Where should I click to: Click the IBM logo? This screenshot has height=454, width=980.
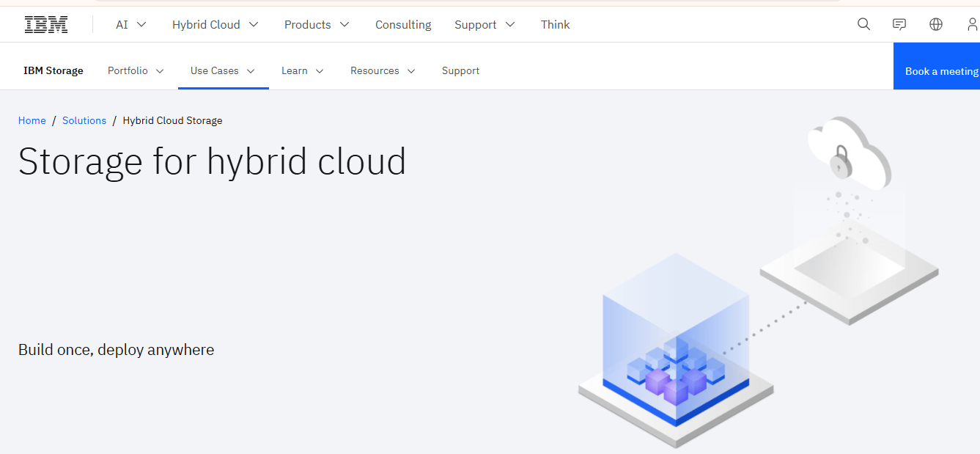[x=46, y=24]
